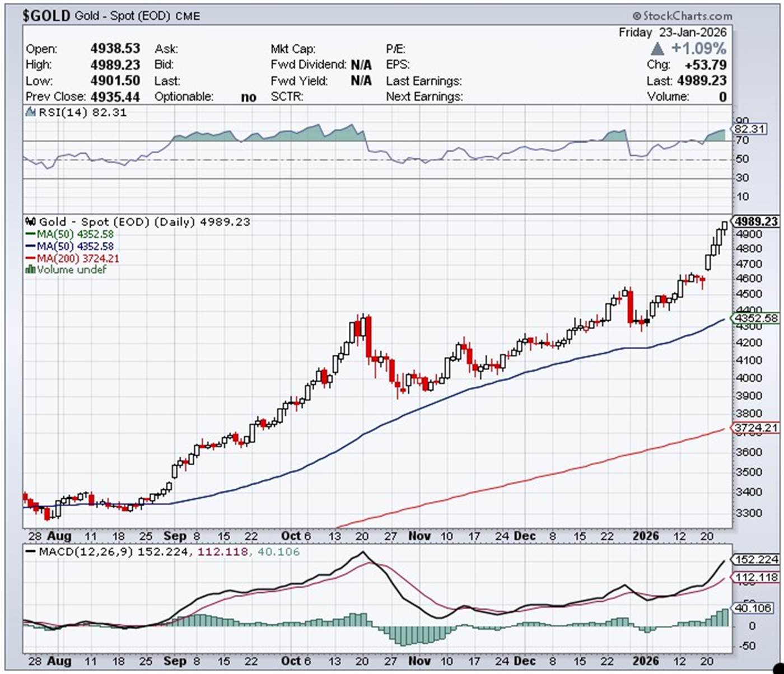
Task: Click the 3724.21 MA(200) axis label
Action: [x=755, y=428]
